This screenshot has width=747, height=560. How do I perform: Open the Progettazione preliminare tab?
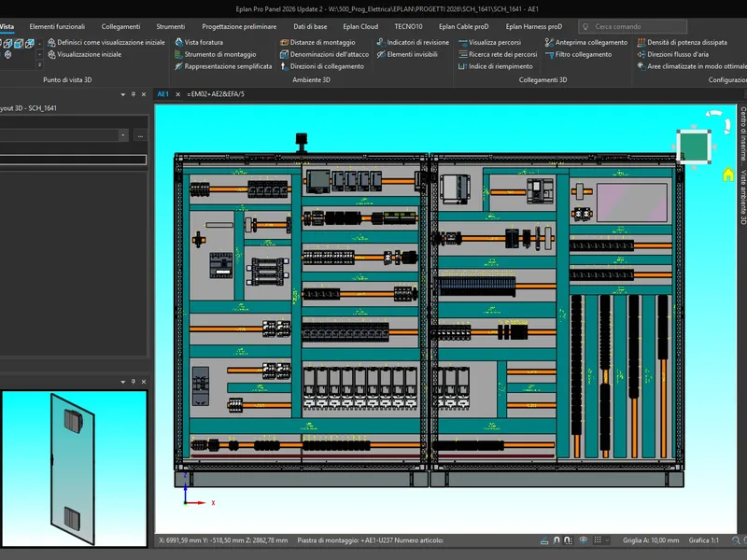[239, 27]
